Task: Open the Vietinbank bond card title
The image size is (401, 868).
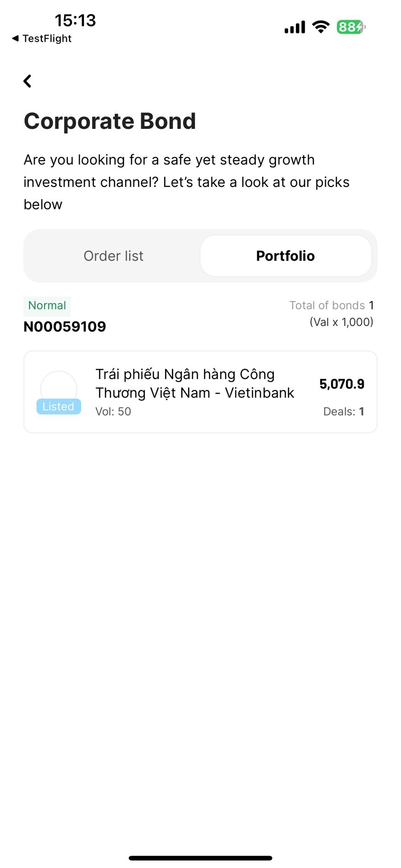Action: point(195,384)
